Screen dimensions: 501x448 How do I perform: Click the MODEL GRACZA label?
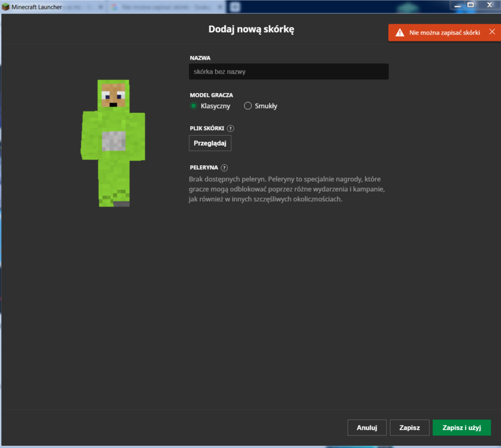click(x=211, y=95)
